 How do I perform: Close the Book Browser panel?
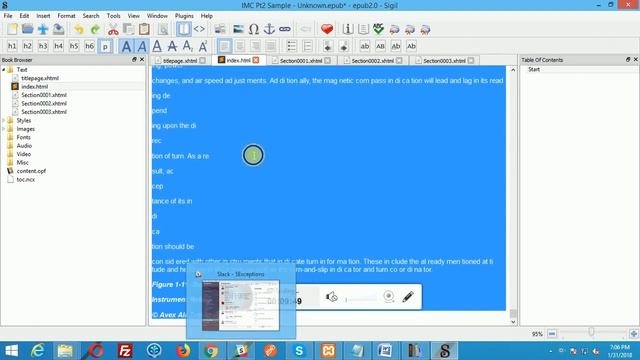click(x=142, y=60)
